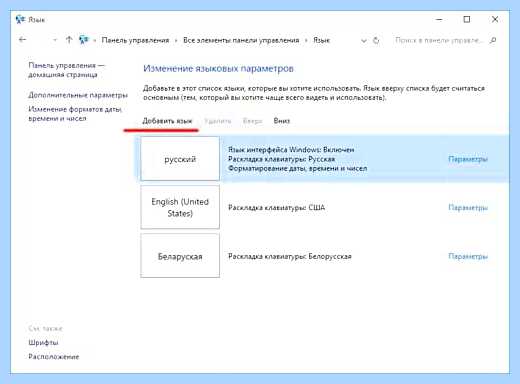Select the Беларуская language tile

180,256
